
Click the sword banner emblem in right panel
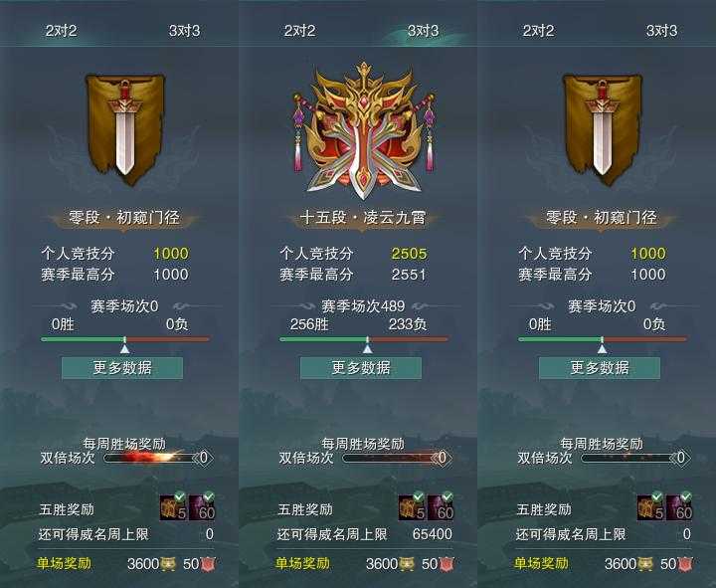click(602, 129)
